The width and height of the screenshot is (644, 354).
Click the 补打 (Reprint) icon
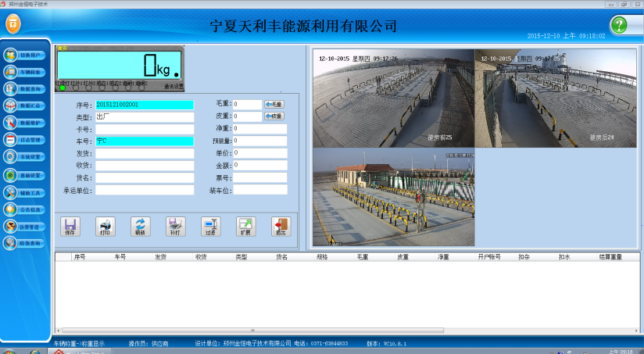pyautogui.click(x=175, y=226)
